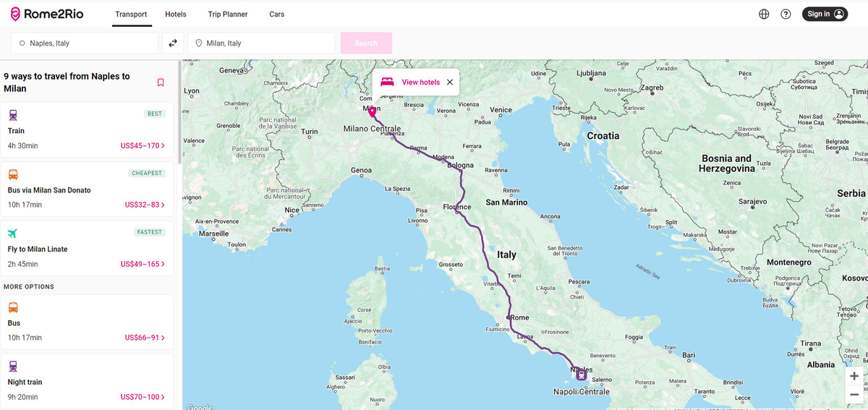Viewport: 868px width, 410px height.
Task: Click the CHEAPEST badge
Action: pos(147,173)
